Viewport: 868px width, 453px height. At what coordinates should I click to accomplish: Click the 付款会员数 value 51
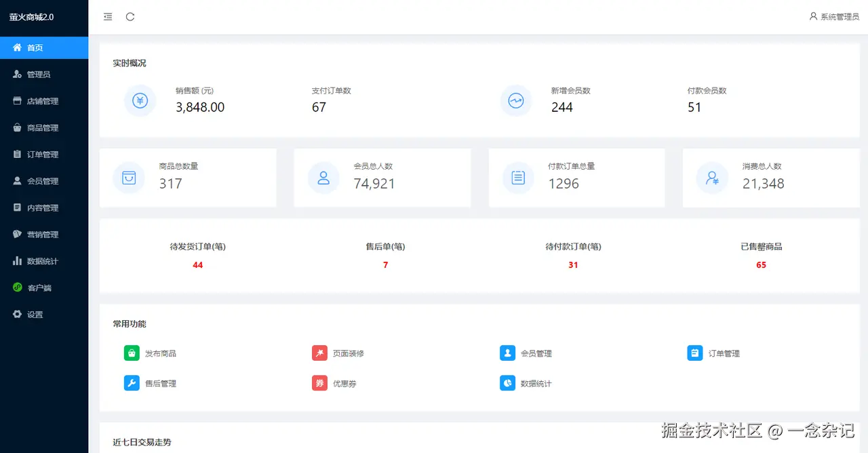tap(694, 107)
